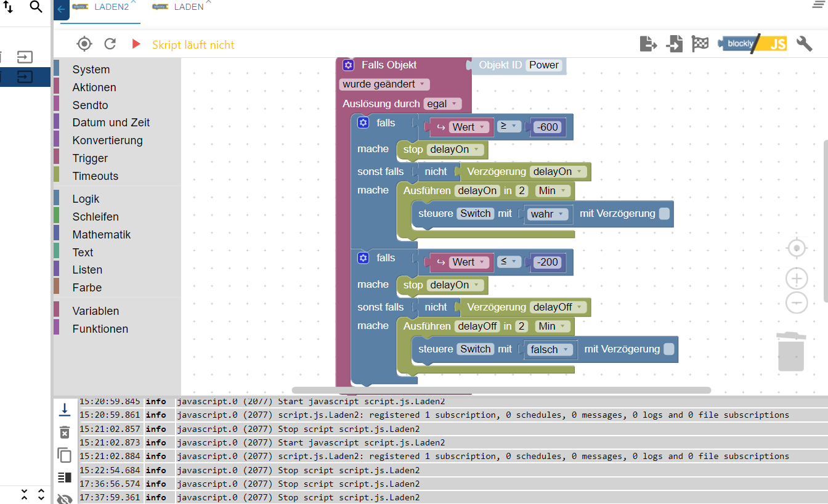Screen dimensions: 828x504
Task: Toggle 'mit Verzögerung' checkbox for falsch block
Action: tap(668, 349)
